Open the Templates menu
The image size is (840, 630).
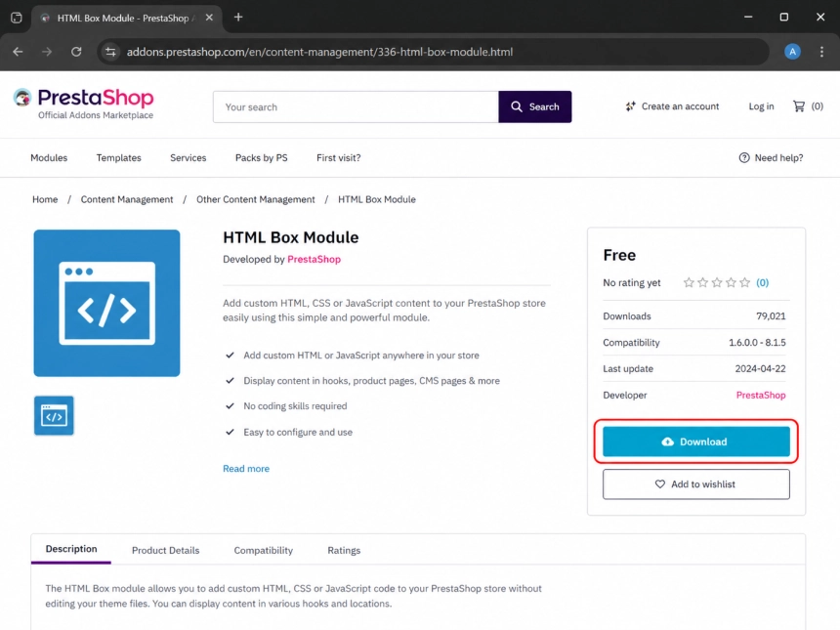[x=118, y=157]
